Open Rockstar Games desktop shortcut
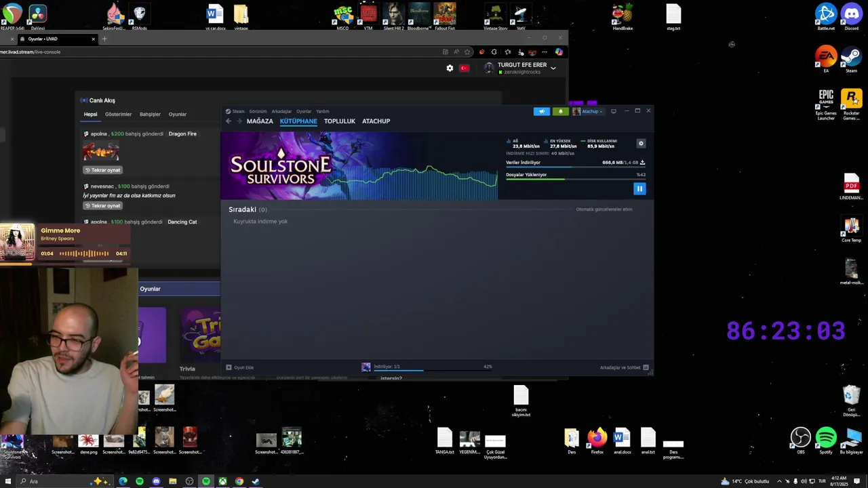Screen dimensions: 868x488 click(x=851, y=104)
